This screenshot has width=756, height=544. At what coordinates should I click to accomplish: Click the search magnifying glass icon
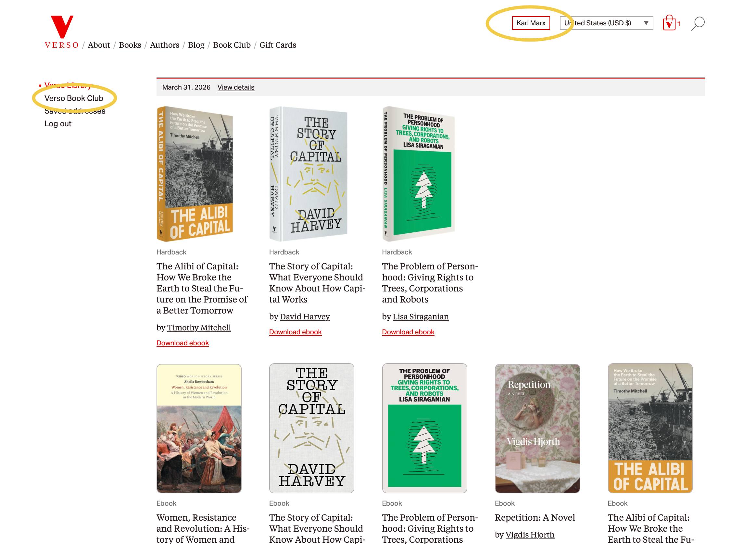pos(698,23)
